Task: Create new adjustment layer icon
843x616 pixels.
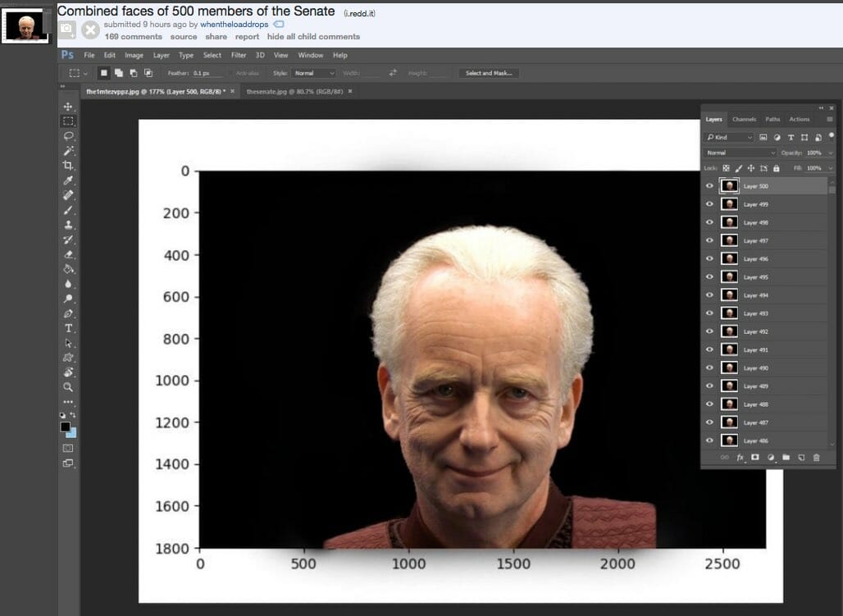Action: pyautogui.click(x=770, y=458)
